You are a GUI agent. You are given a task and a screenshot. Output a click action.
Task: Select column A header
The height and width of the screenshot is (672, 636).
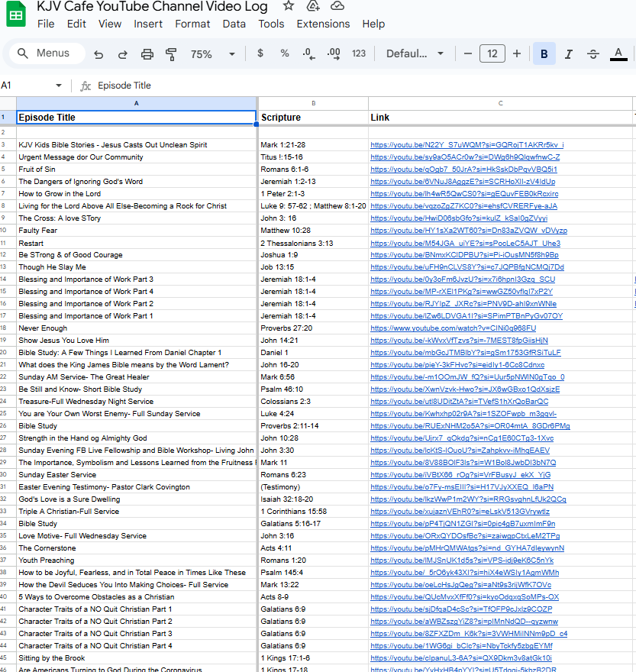[x=136, y=103]
